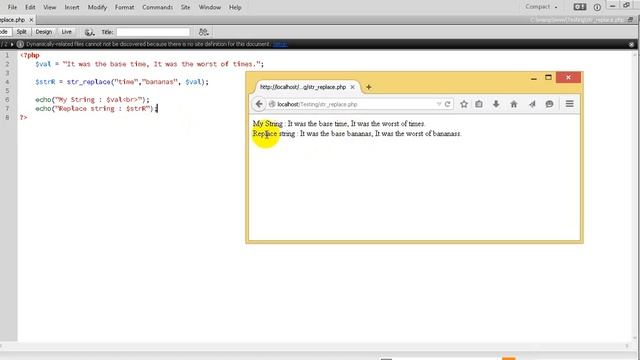Go to browser home page
Screen dimensions: 640x360
[514, 104]
